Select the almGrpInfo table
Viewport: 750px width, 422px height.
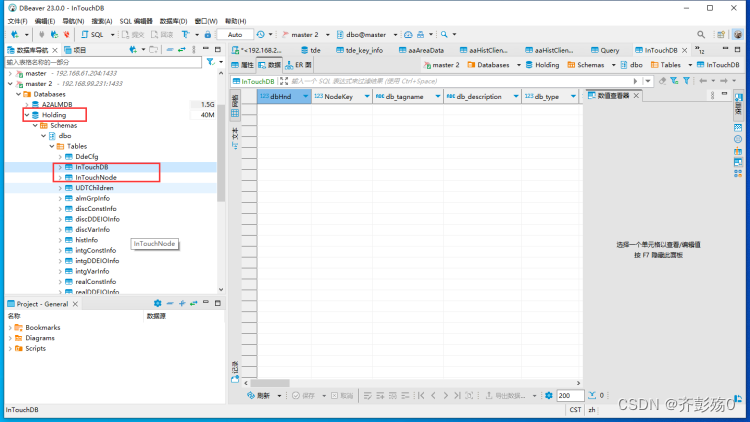pos(92,198)
